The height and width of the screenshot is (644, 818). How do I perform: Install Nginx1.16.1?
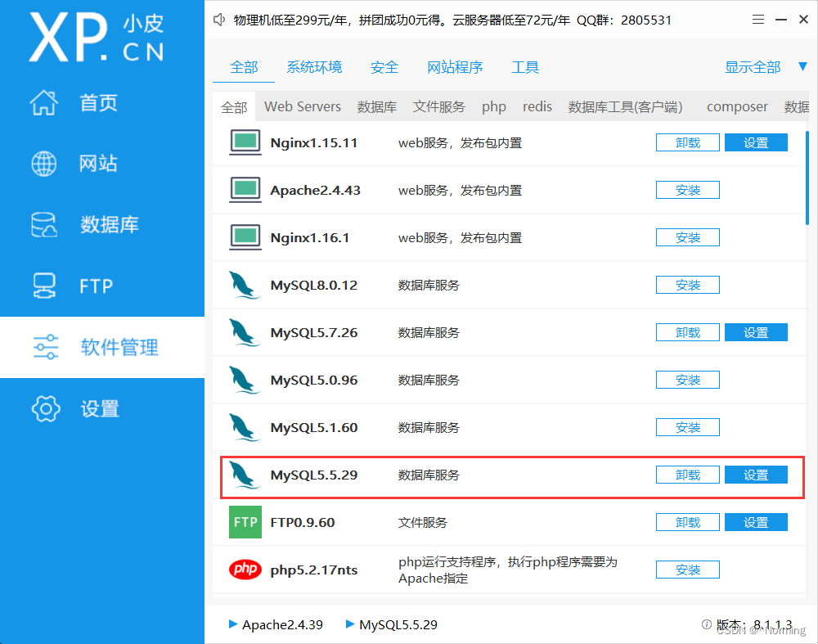(x=688, y=237)
